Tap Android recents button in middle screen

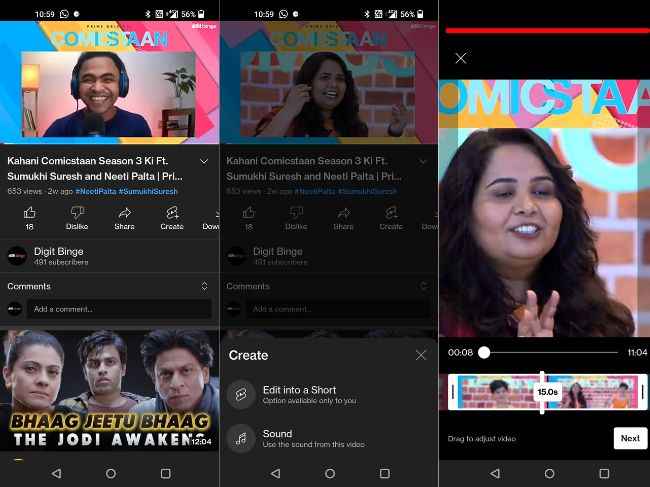tap(385, 473)
